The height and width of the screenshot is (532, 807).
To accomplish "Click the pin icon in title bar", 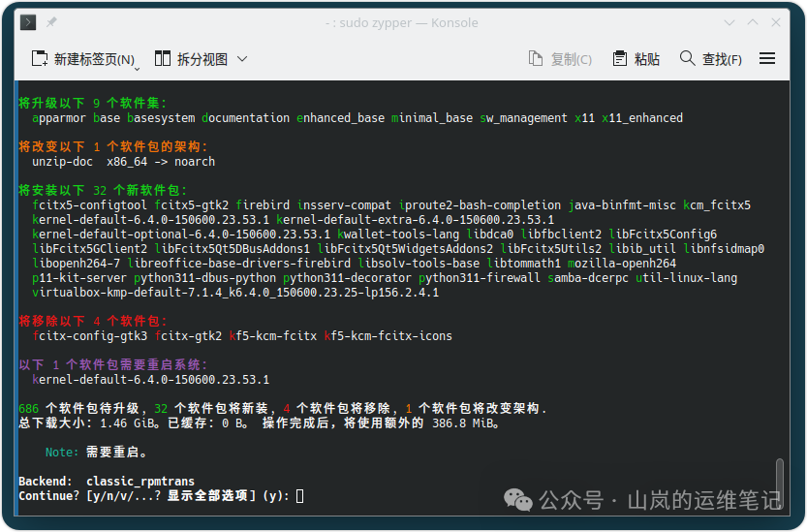I will pyautogui.click(x=52, y=22).
